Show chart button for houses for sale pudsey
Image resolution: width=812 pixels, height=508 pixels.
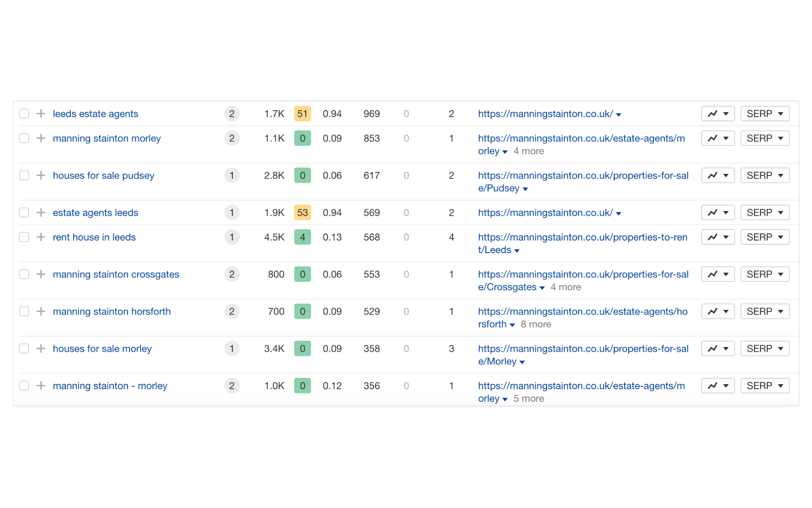718,175
